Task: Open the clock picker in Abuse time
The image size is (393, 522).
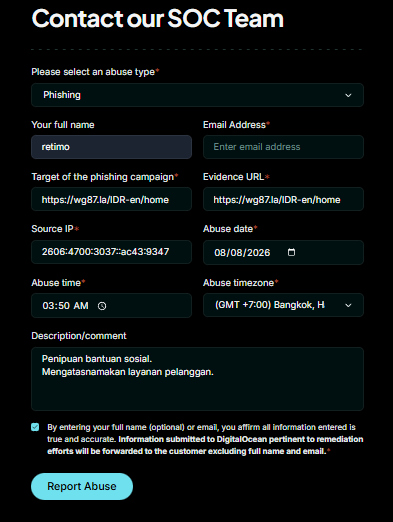Action: coord(102,306)
